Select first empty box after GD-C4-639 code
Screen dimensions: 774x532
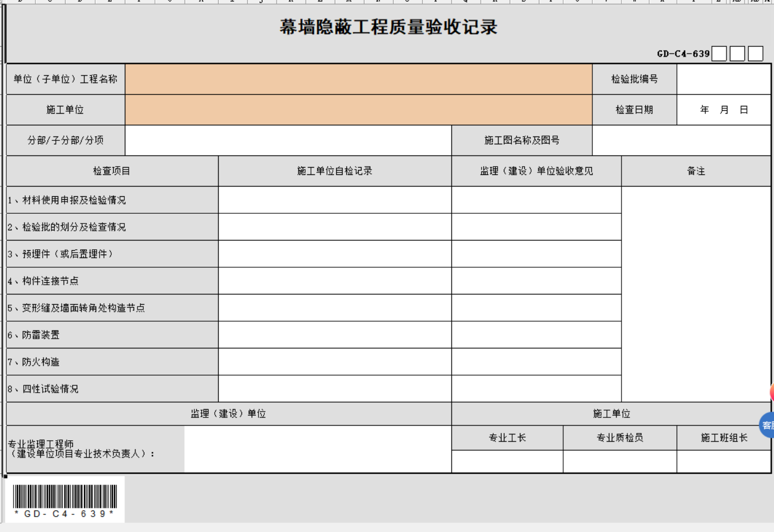(x=719, y=54)
